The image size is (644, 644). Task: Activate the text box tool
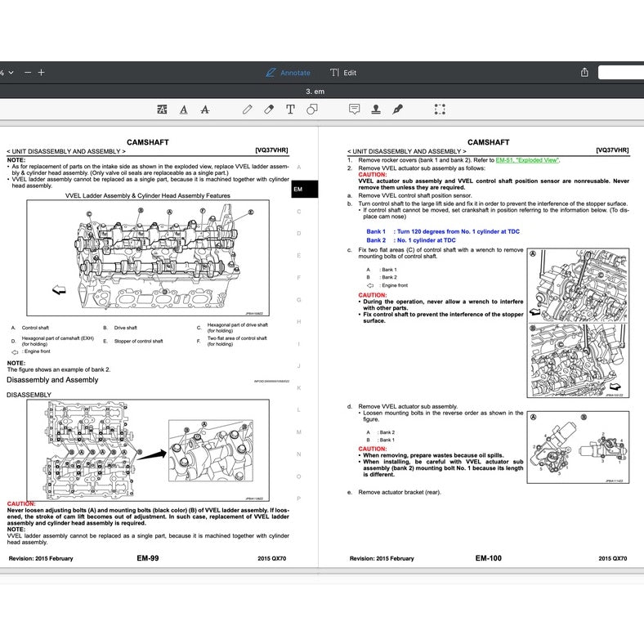tap(290, 110)
